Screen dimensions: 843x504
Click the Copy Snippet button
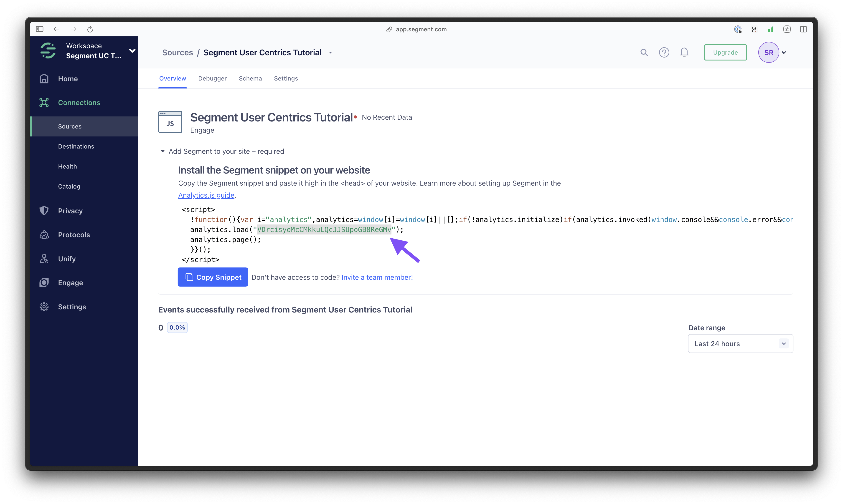point(213,277)
